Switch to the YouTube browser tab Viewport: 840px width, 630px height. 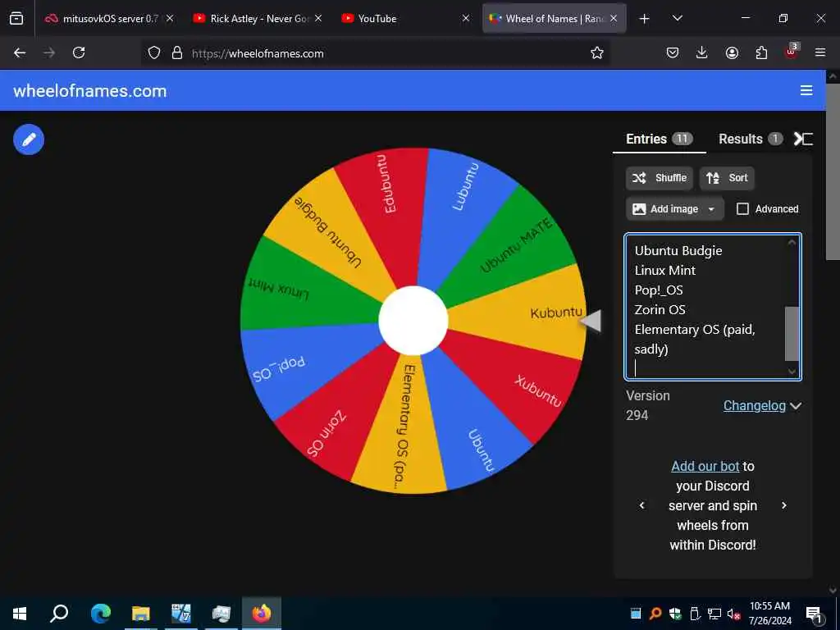click(x=405, y=18)
